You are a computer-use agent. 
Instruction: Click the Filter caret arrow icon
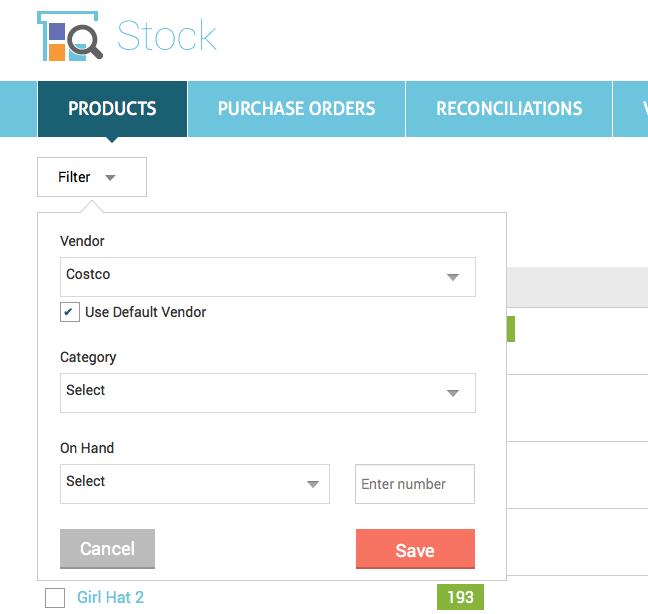pos(110,178)
